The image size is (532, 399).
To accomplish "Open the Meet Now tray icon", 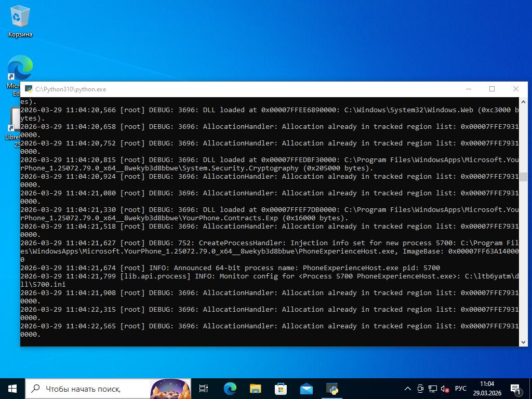I will point(420,389).
